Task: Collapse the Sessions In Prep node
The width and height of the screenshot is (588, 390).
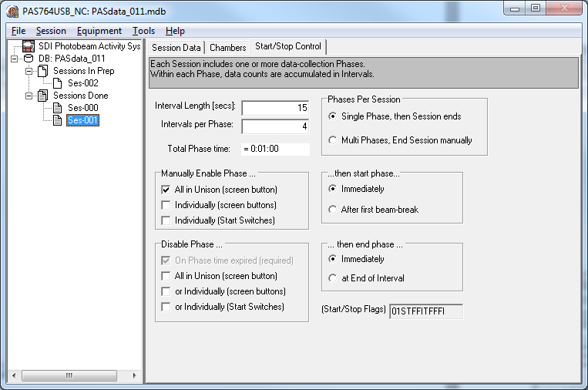Action: point(29,71)
